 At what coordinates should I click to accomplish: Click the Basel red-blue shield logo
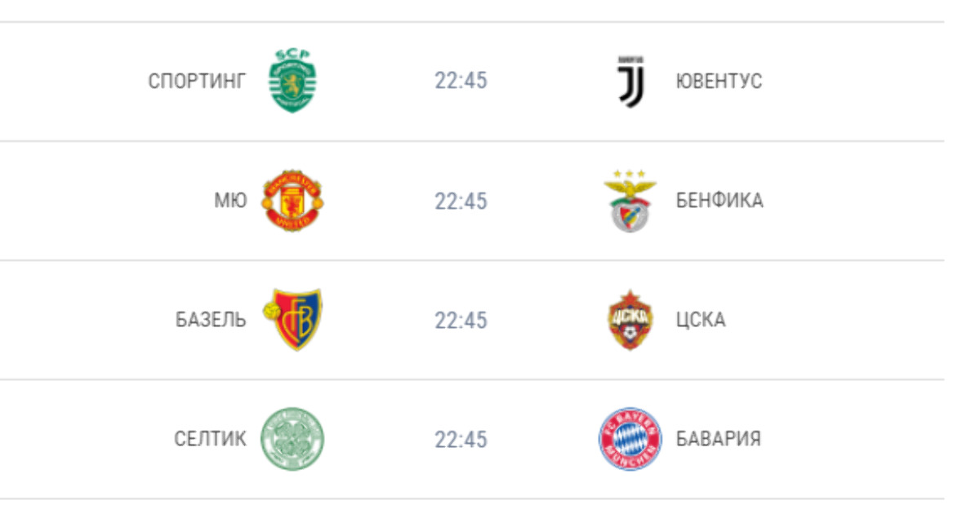[292, 320]
